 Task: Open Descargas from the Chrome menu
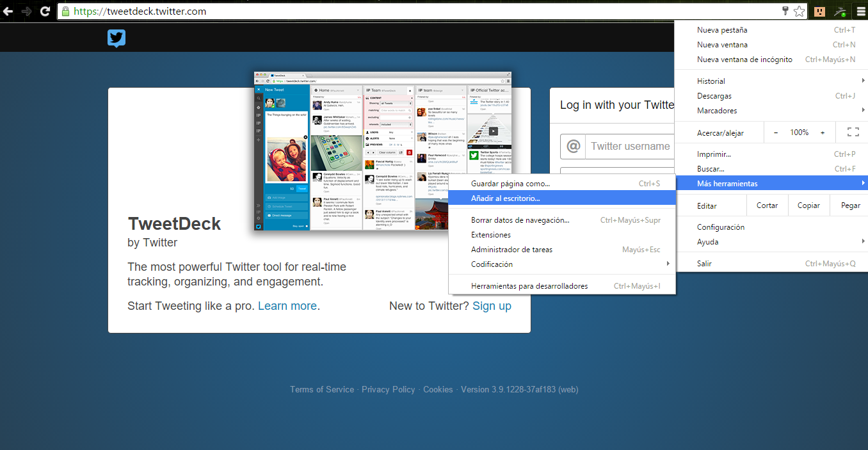[x=771, y=96]
